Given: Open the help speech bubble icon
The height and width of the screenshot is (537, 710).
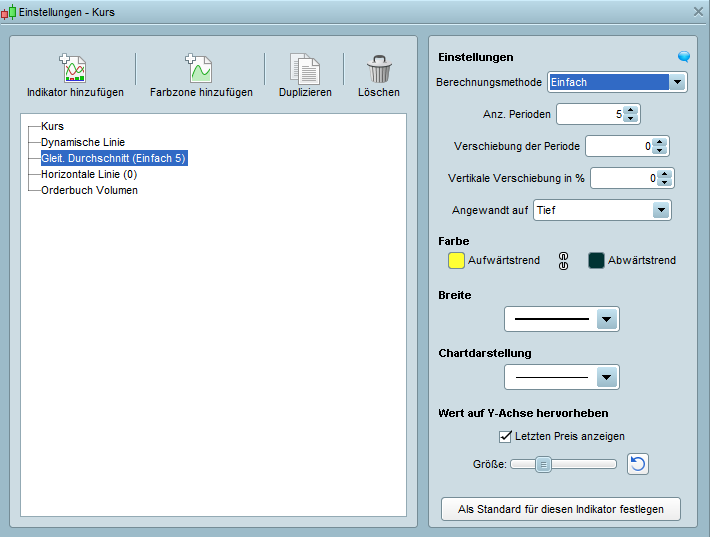Looking at the screenshot, I should point(684,57).
